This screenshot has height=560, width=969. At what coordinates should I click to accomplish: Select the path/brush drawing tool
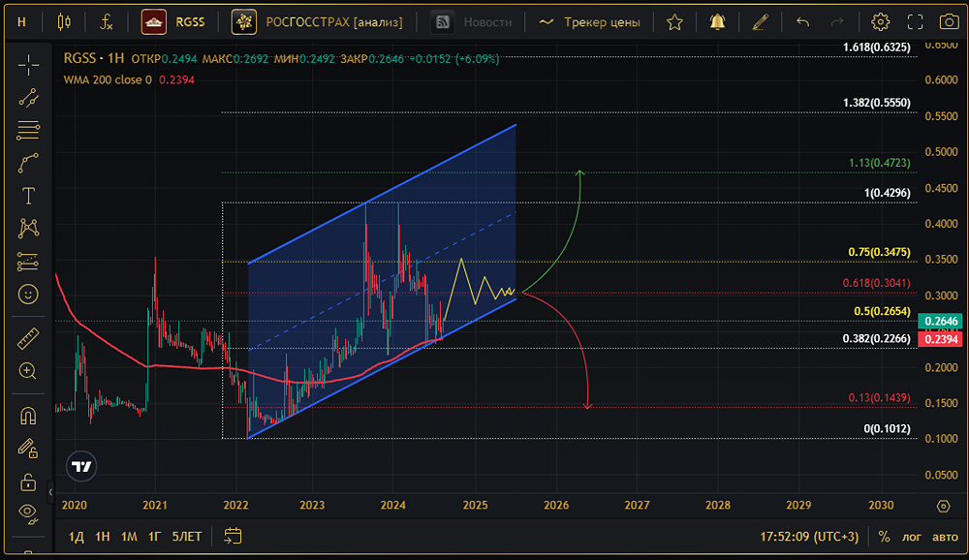tap(28, 163)
